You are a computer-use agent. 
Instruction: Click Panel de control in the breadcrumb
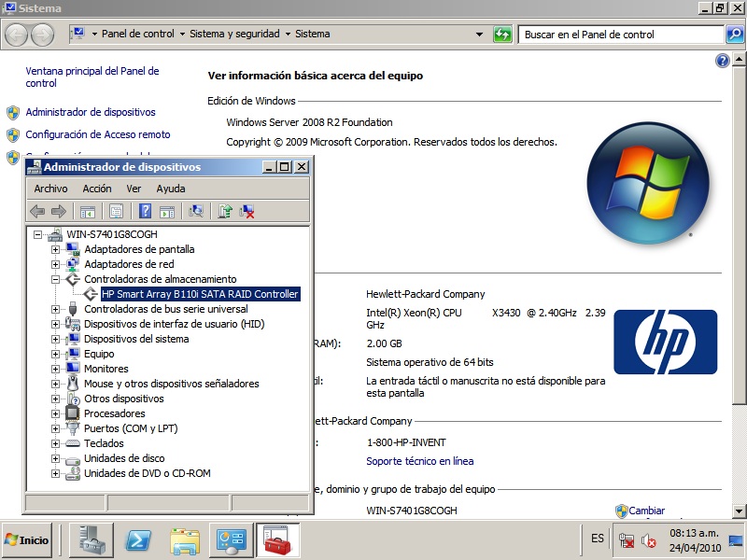click(x=137, y=34)
